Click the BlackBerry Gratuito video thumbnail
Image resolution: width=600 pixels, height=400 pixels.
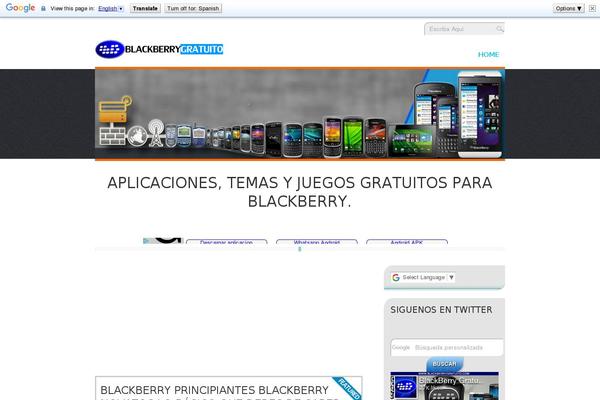click(444, 386)
